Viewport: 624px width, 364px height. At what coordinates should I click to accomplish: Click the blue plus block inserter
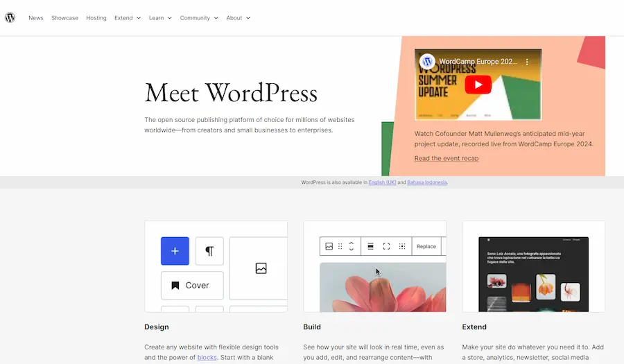(175, 251)
